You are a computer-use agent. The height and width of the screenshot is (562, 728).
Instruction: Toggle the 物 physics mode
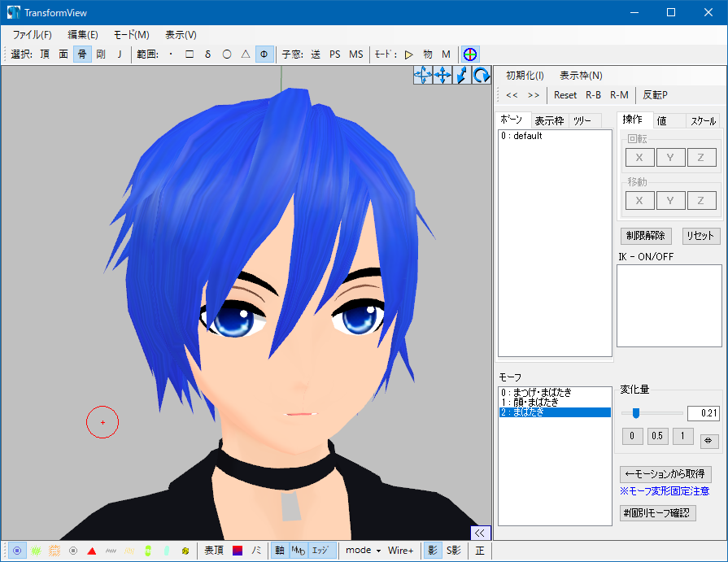pos(428,54)
